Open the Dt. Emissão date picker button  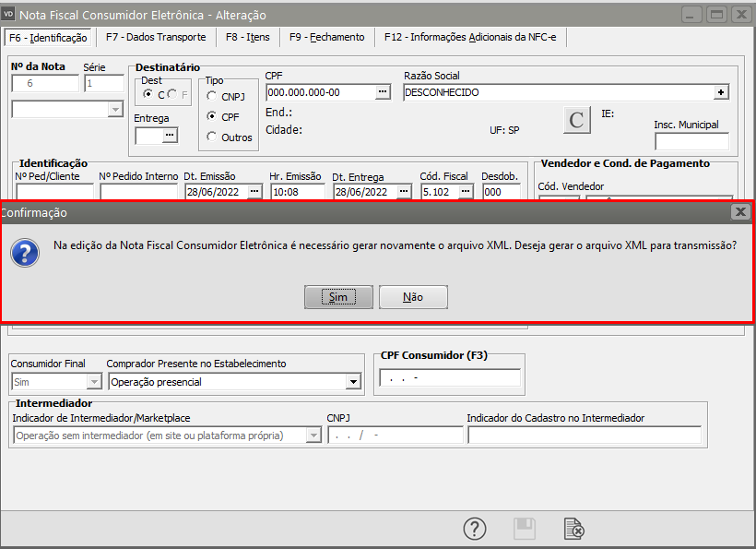pos(254,192)
